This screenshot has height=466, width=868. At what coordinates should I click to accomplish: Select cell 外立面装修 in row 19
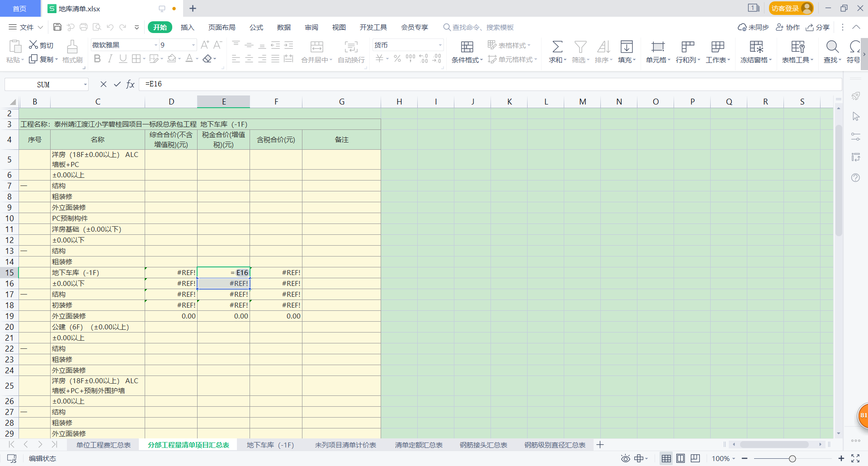coord(98,316)
